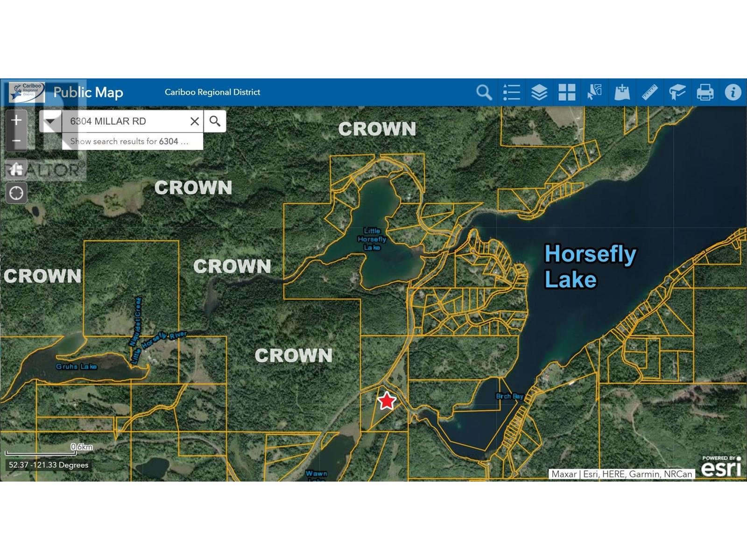This screenshot has width=747, height=560.
Task: Open the layer list widget
Action: coord(539,92)
